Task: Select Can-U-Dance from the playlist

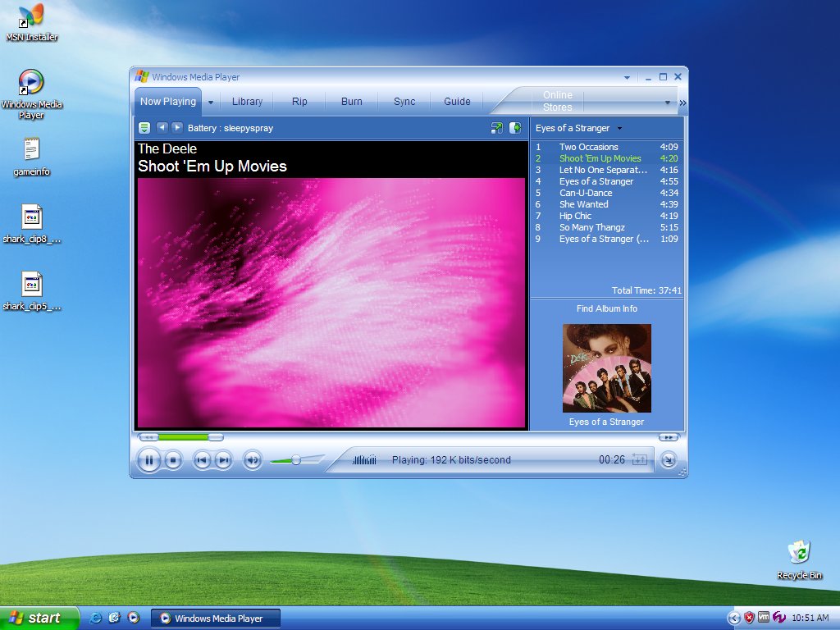Action: click(584, 193)
